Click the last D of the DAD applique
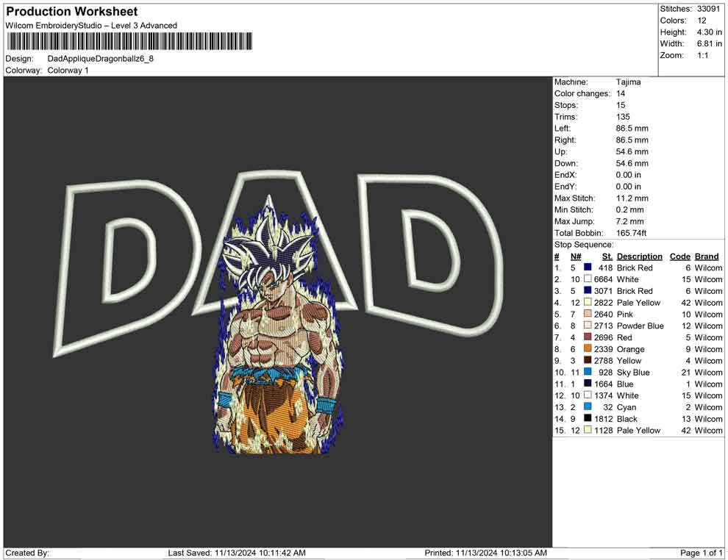The image size is (728, 560). point(432,254)
